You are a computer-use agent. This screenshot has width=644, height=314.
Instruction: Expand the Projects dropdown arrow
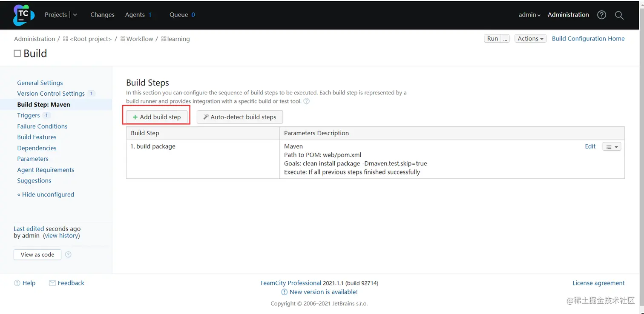click(x=75, y=15)
